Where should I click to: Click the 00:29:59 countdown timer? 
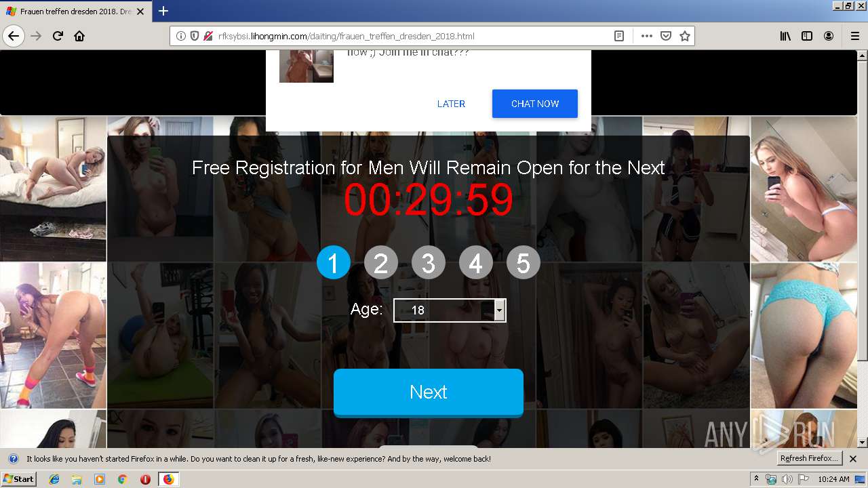tap(429, 200)
